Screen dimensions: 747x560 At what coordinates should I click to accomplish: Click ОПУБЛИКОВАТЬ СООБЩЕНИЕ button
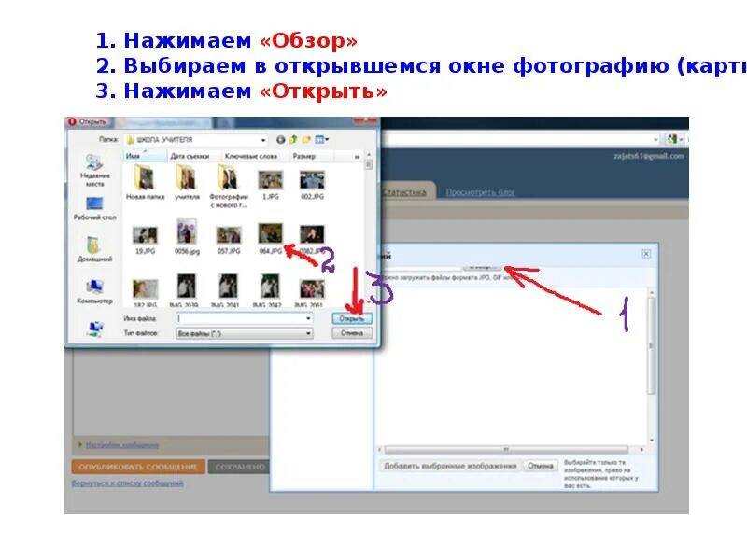point(137,467)
